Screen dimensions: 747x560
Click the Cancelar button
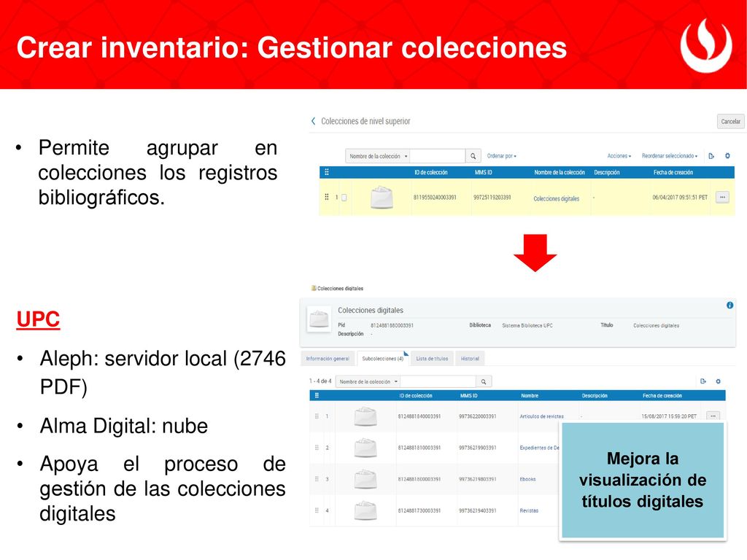730,122
